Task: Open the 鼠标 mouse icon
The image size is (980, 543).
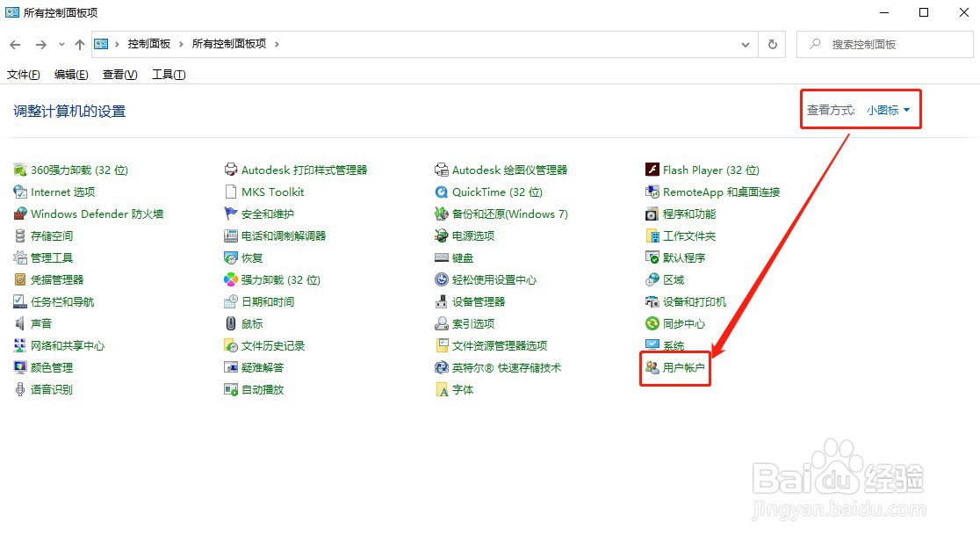Action: 231,323
